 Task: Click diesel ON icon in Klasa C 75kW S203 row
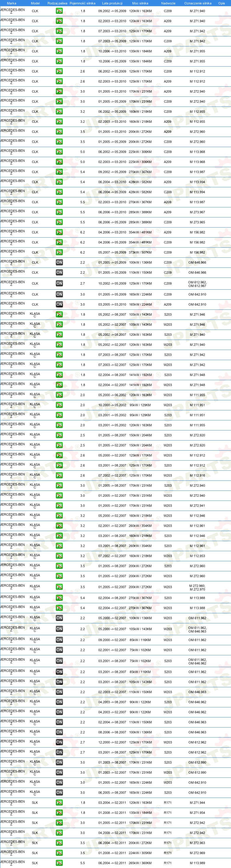click(x=59, y=661)
